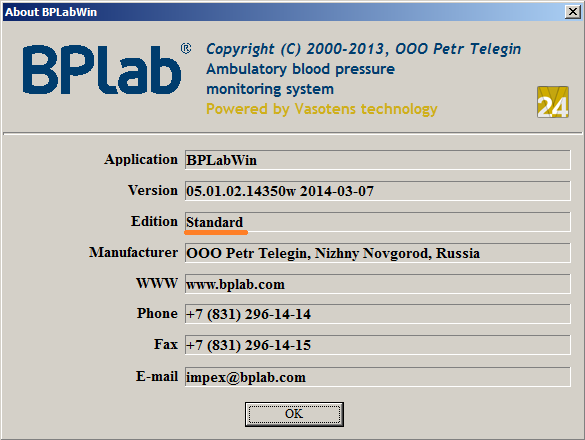Screen dimensions: 585x440
Task: Click the OK button
Action: tap(294, 414)
